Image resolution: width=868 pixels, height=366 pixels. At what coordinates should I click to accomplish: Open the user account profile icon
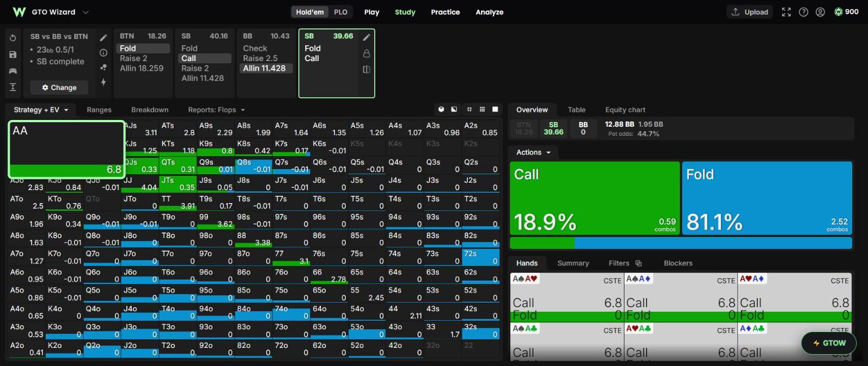(x=820, y=12)
